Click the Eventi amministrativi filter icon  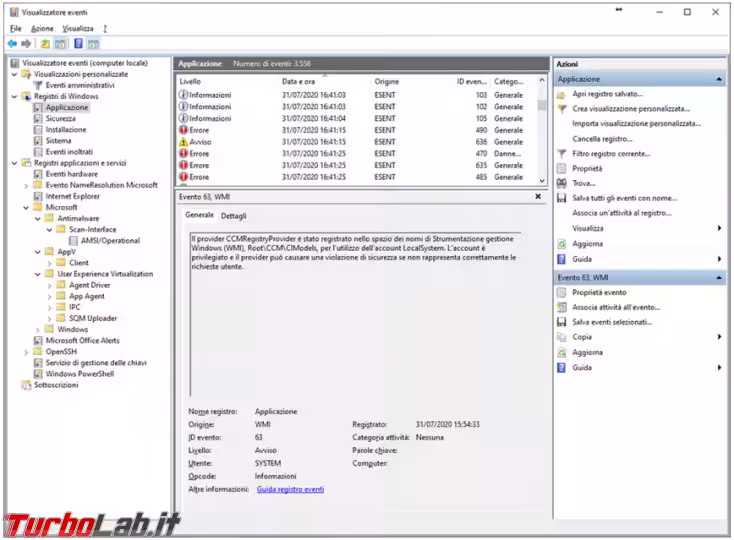(x=38, y=85)
